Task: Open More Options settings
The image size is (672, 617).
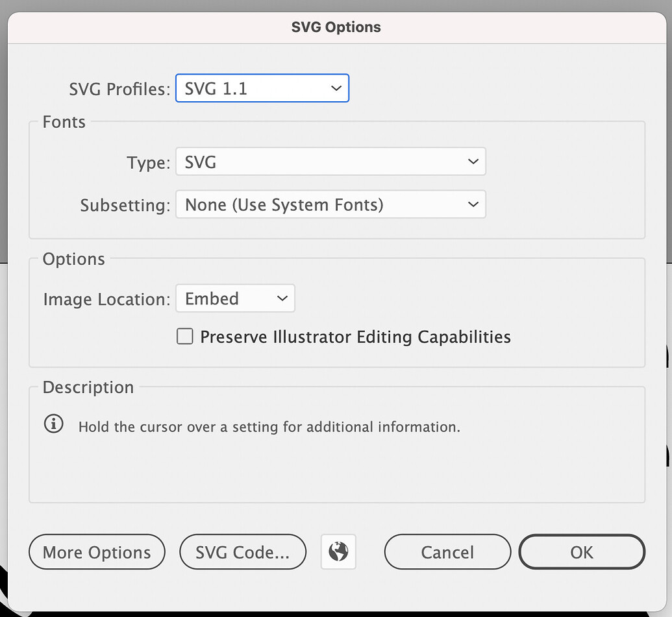Action: (x=96, y=551)
